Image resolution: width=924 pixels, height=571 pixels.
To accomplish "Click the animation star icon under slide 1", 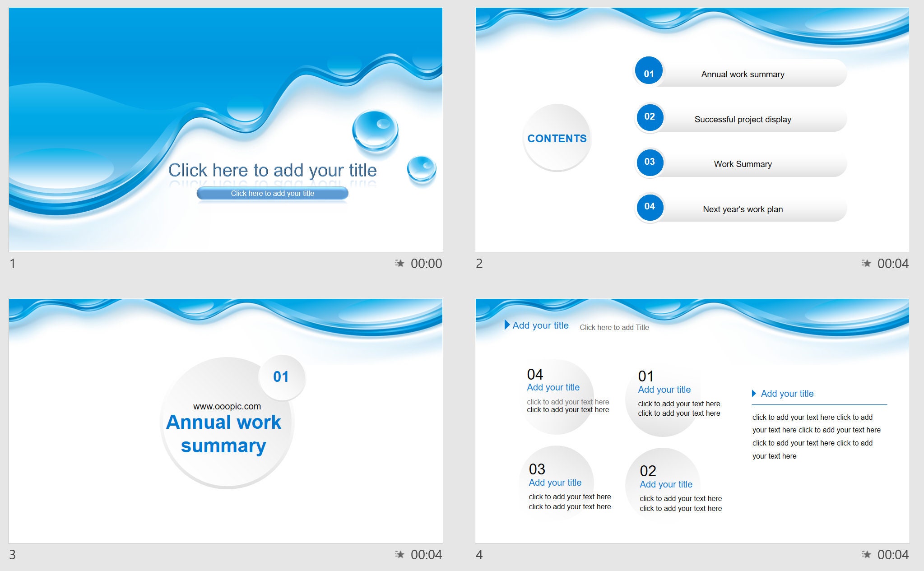I will pyautogui.click(x=399, y=264).
